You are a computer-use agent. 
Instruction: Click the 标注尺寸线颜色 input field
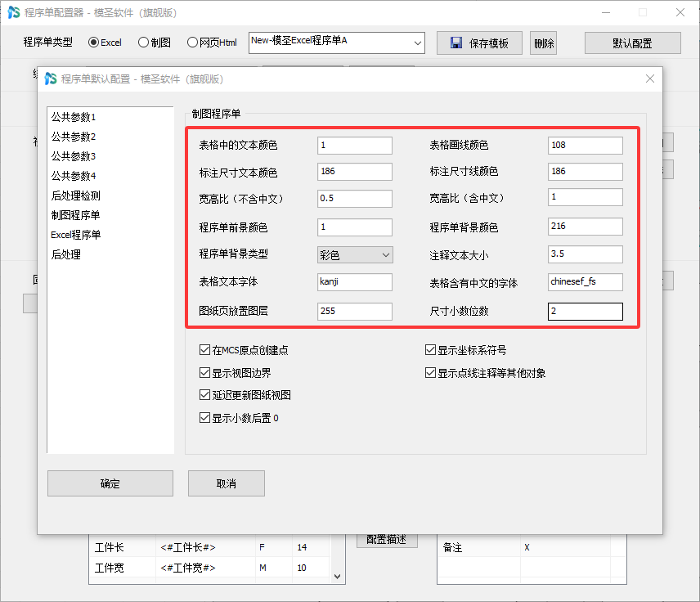pyautogui.click(x=586, y=172)
